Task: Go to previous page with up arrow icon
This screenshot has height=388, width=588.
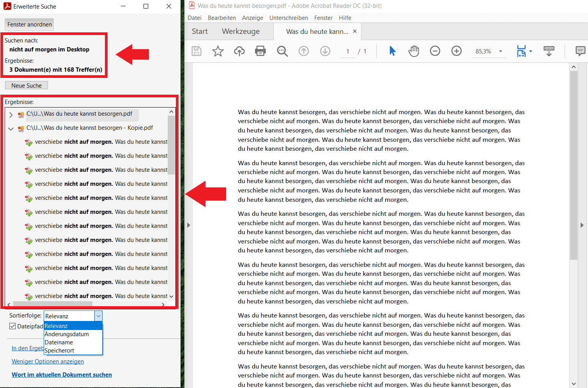Action: coord(304,51)
